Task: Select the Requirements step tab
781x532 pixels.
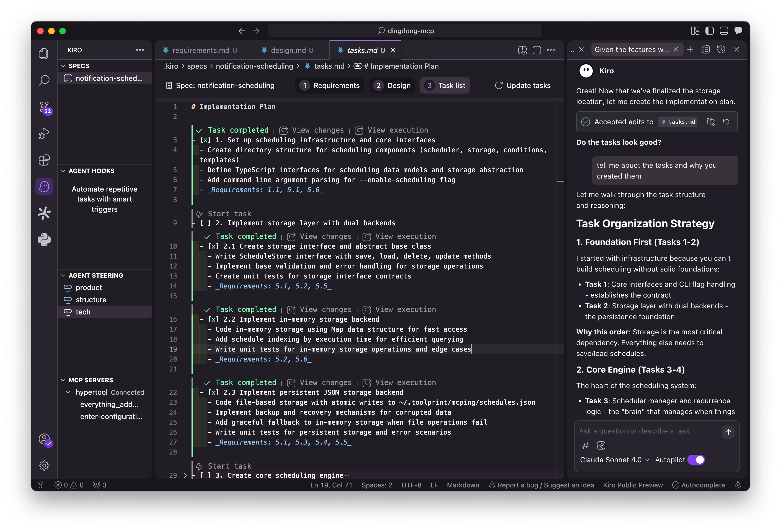Action: pos(330,85)
